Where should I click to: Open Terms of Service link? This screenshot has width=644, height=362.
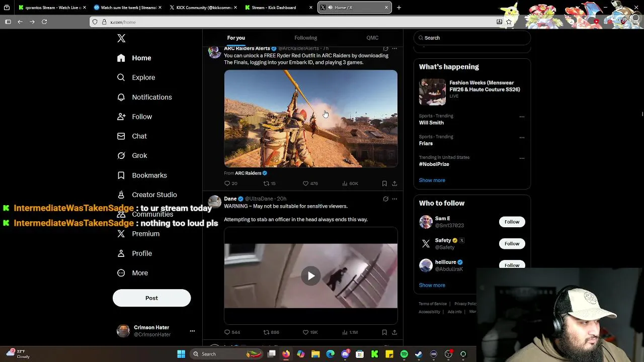(x=433, y=304)
